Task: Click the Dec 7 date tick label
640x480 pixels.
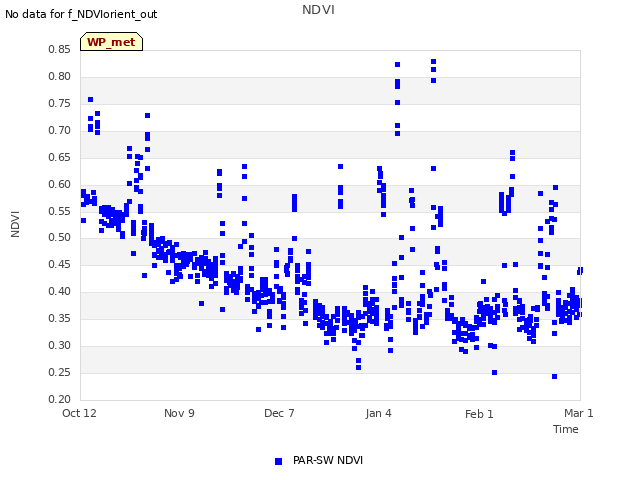Action: click(279, 413)
